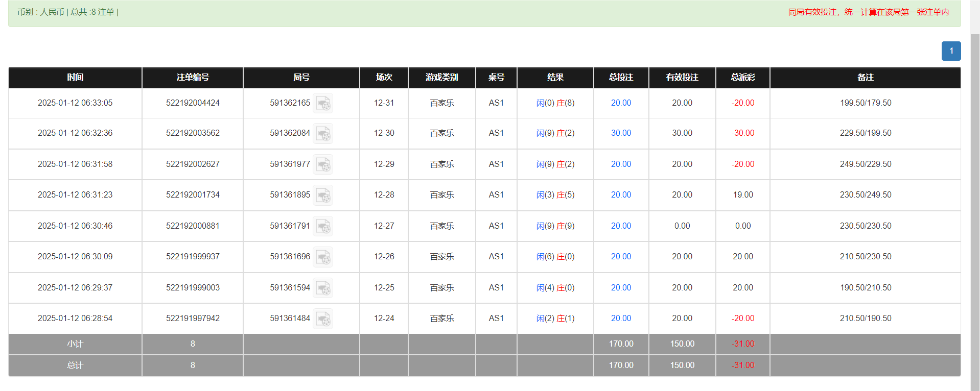980x391 pixels.
Task: Click page 1 pagination button
Action: pyautogui.click(x=951, y=51)
